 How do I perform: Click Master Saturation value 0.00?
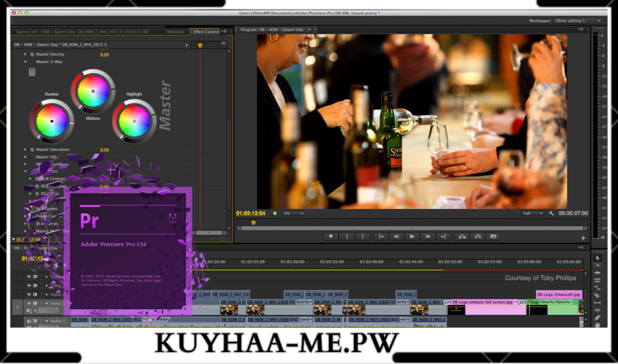pyautogui.click(x=104, y=150)
